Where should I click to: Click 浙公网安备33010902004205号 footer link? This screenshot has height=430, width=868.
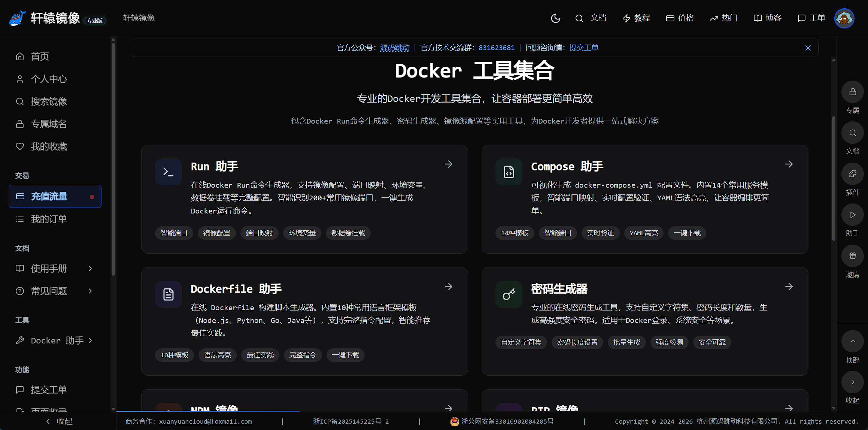point(502,421)
